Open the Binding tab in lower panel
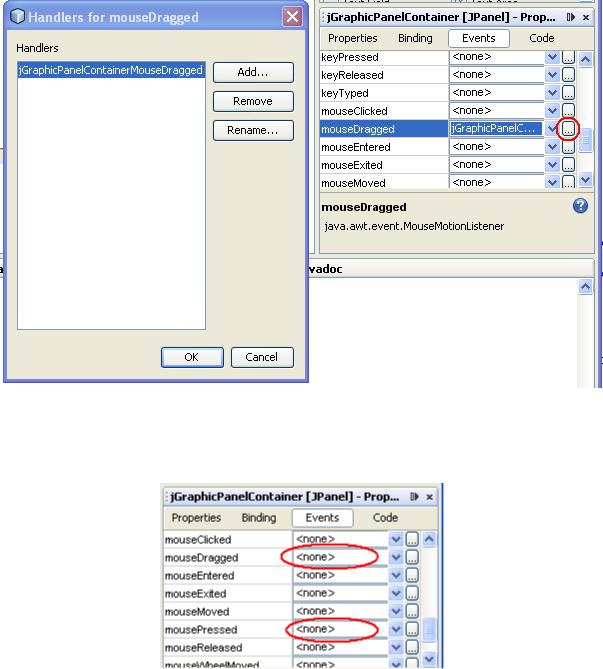This screenshot has width=603, height=669. (x=259, y=518)
